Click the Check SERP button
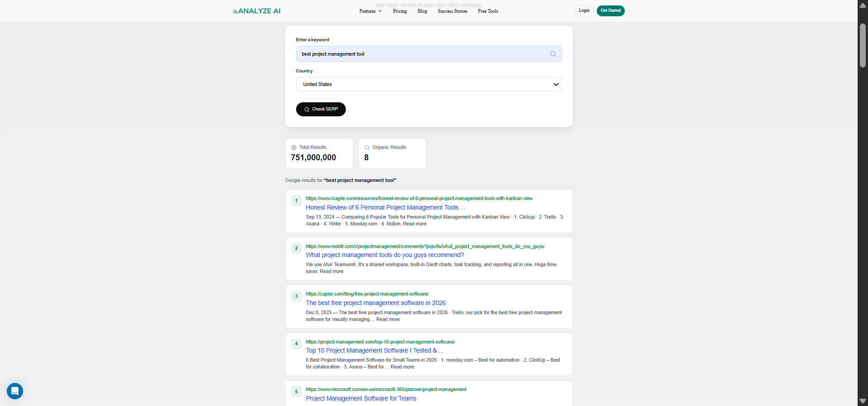 (321, 109)
